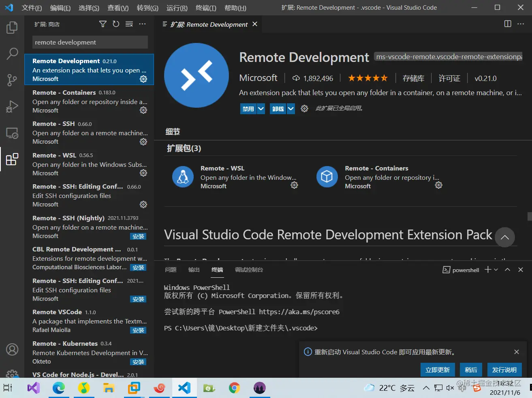Open gear menu for Remote - WSL in list
The height and width of the screenshot is (398, 532).
[x=143, y=173]
